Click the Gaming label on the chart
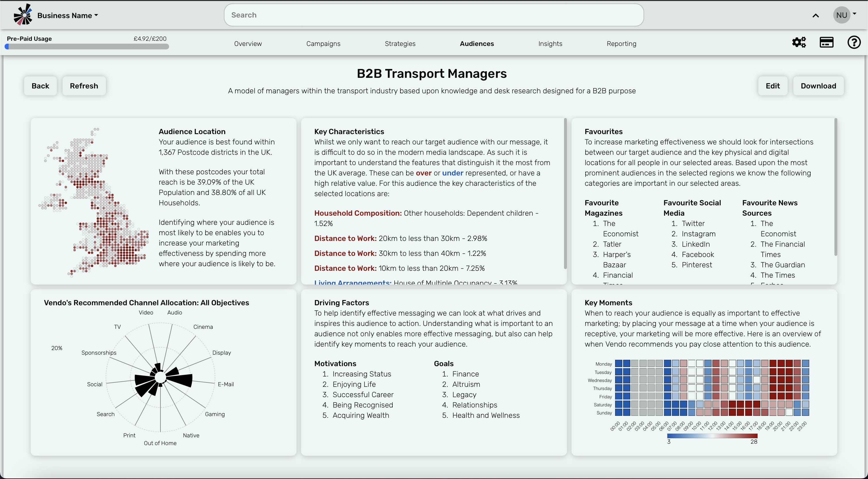This screenshot has width=868, height=479. coord(215,414)
